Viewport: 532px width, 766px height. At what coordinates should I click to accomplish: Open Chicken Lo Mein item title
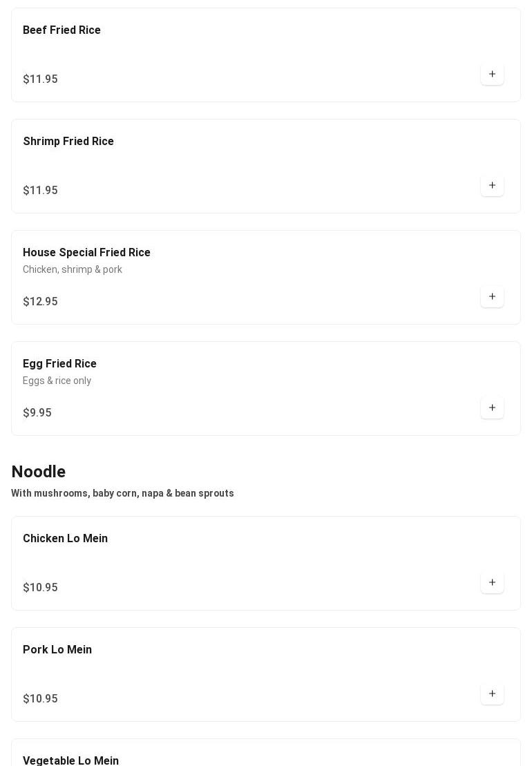pos(66,538)
